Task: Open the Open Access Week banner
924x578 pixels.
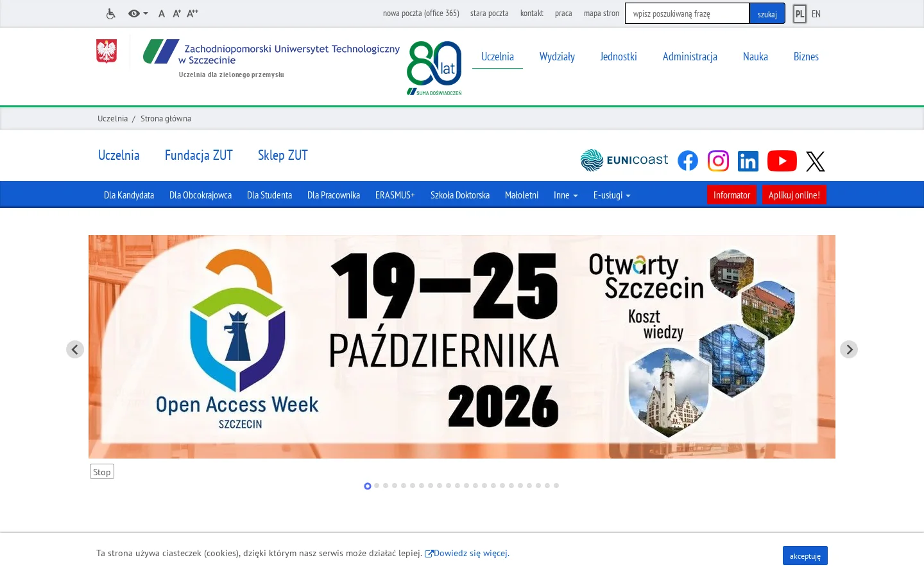Action: (x=462, y=347)
